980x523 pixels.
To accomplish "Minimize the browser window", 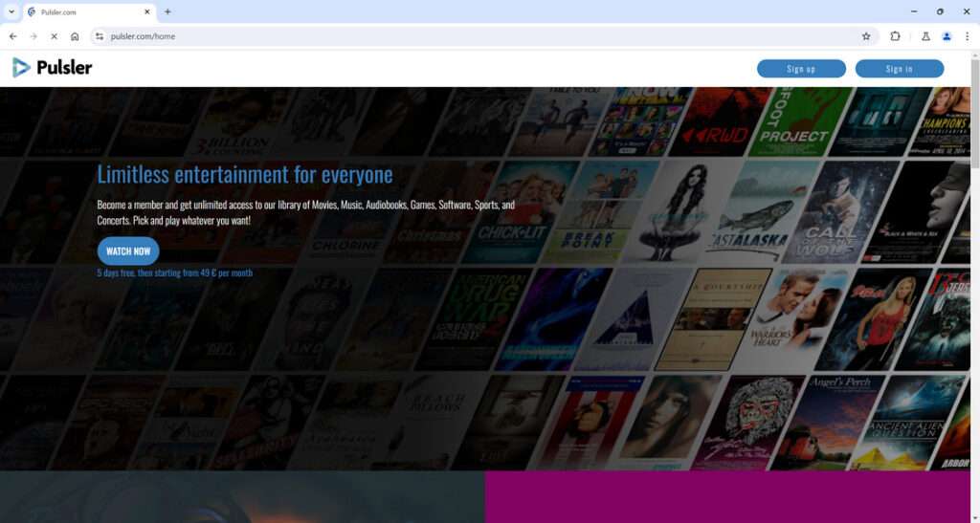I will [914, 11].
